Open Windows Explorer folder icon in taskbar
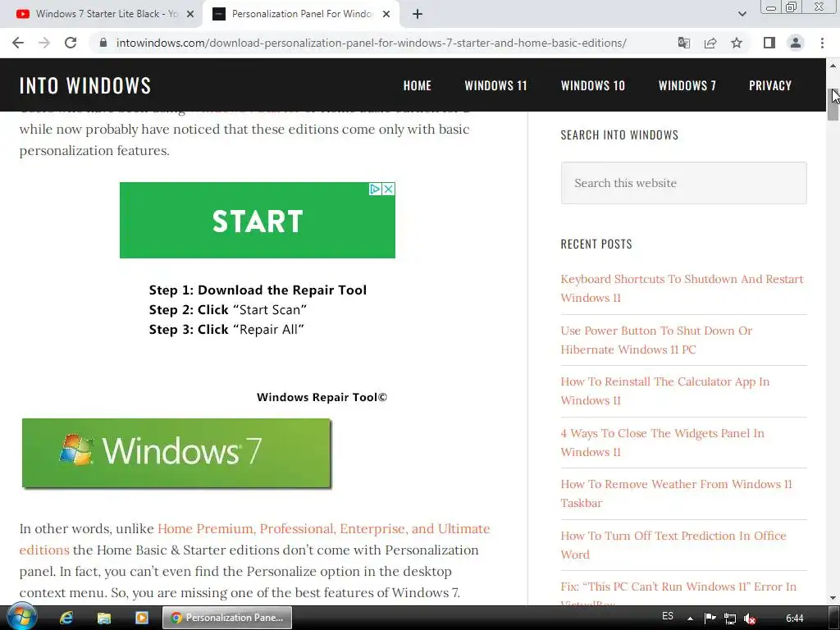 104,618
